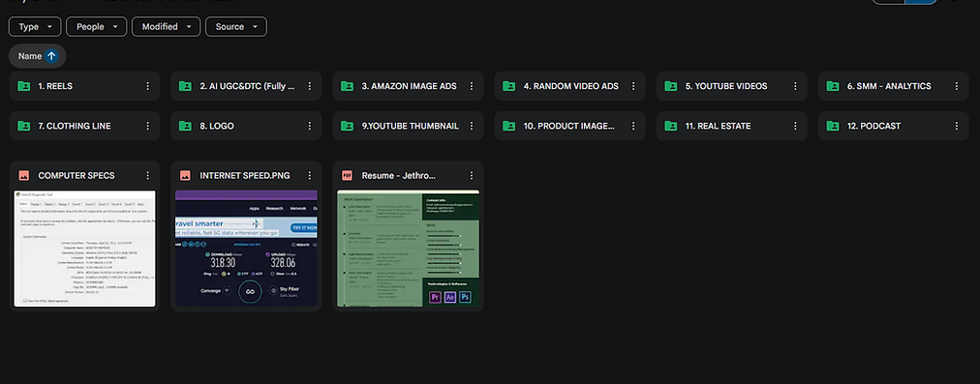
Task: Click the 8. LOGO folder icon
Action: pyautogui.click(x=185, y=126)
